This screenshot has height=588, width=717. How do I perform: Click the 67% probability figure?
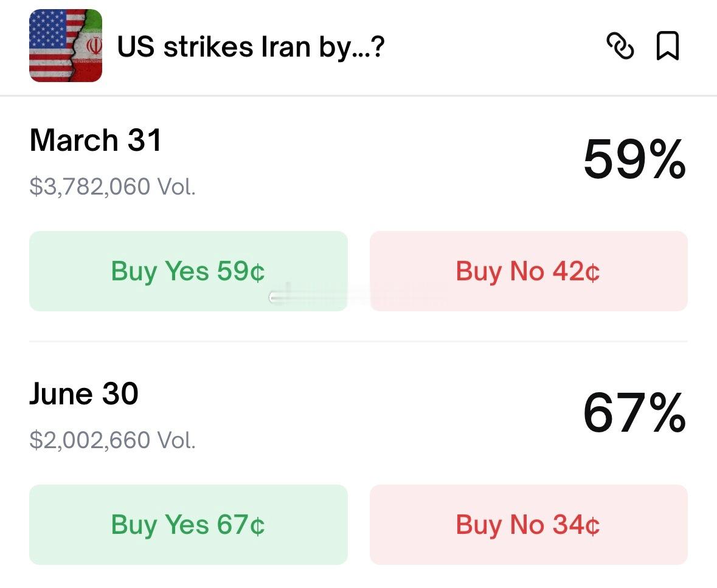tap(634, 414)
